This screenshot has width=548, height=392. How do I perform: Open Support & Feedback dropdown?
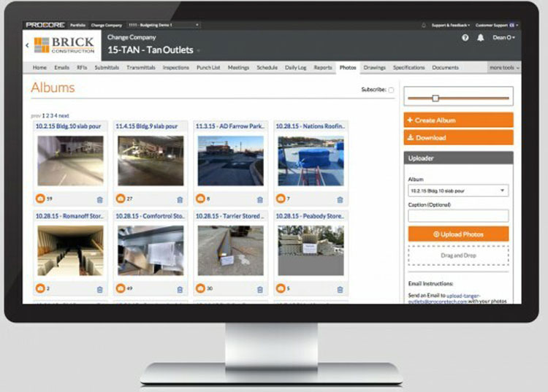451,25
